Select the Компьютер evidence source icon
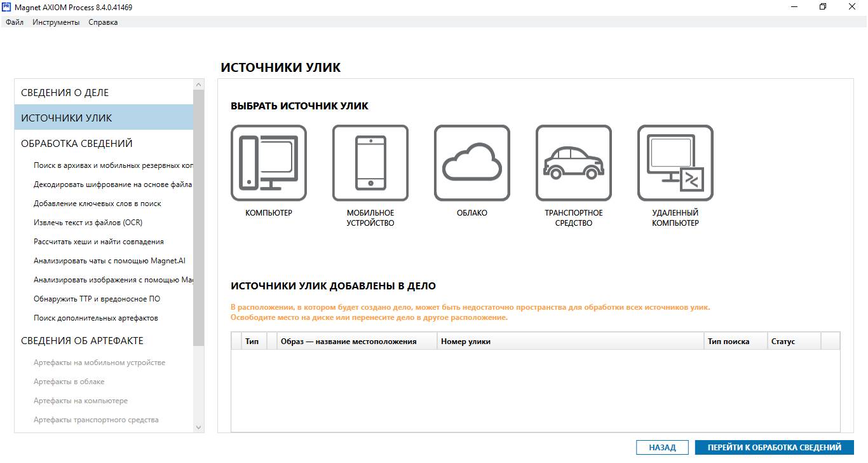The image size is (868, 463). click(x=269, y=163)
